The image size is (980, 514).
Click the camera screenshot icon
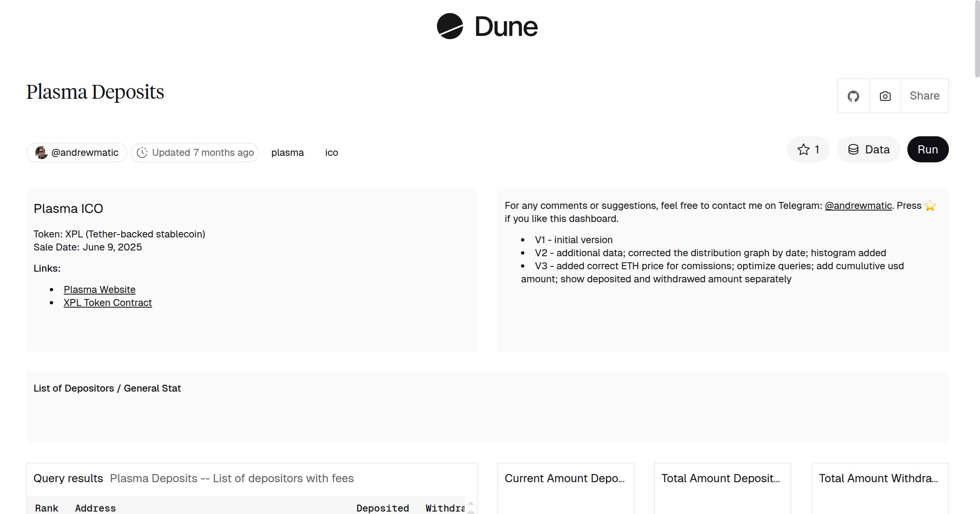click(x=885, y=96)
